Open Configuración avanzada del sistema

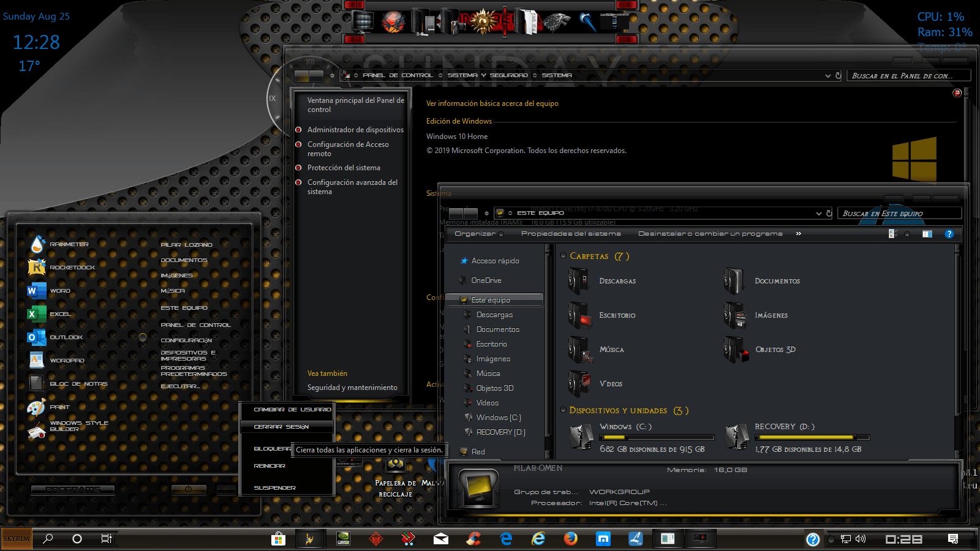352,187
